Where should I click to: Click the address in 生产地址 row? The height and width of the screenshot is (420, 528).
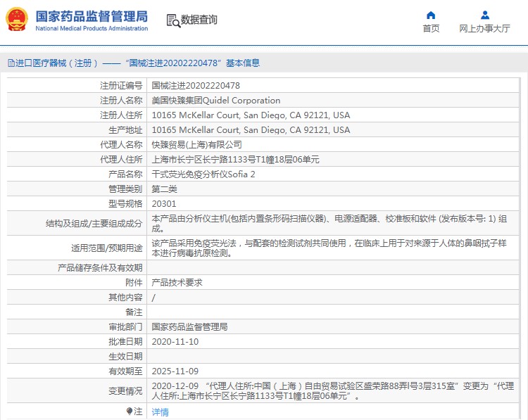click(251, 130)
